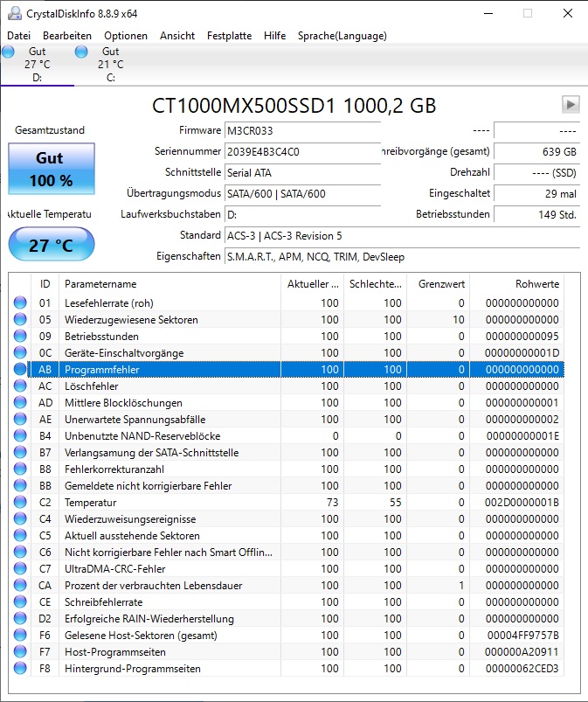Click the status orb for Unbenutzte NAND-Reserveblöcke
Viewport: 588px width, 702px height.
pos(20,435)
